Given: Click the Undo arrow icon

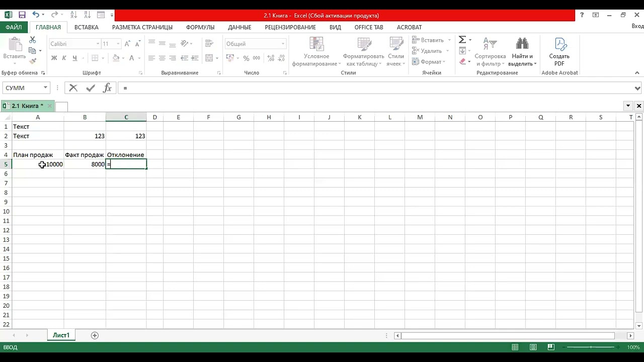Looking at the screenshot, I should click(36, 15).
